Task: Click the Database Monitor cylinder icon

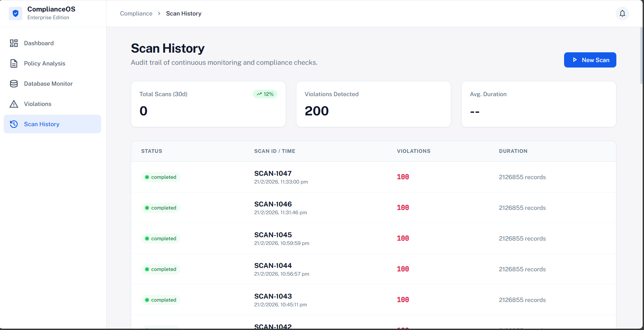Action: 14,84
